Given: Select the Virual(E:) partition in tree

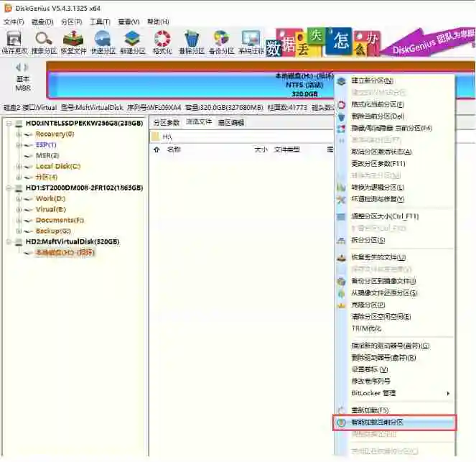Looking at the screenshot, I should pyautogui.click(x=51, y=210).
